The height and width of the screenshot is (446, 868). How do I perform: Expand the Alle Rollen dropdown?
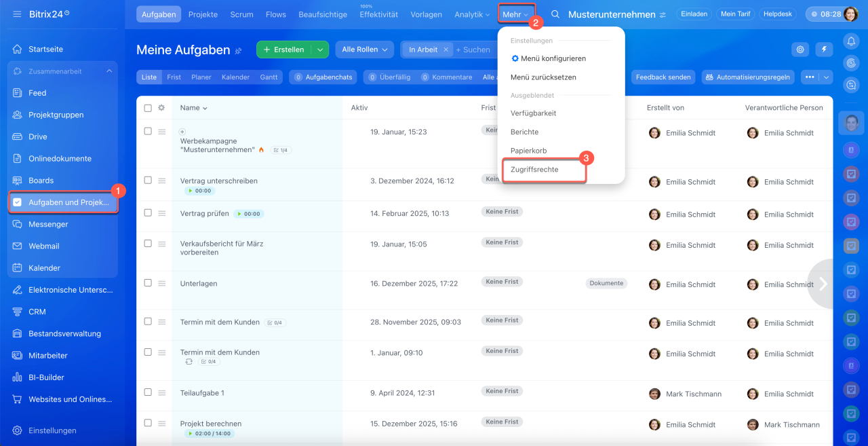click(x=364, y=50)
